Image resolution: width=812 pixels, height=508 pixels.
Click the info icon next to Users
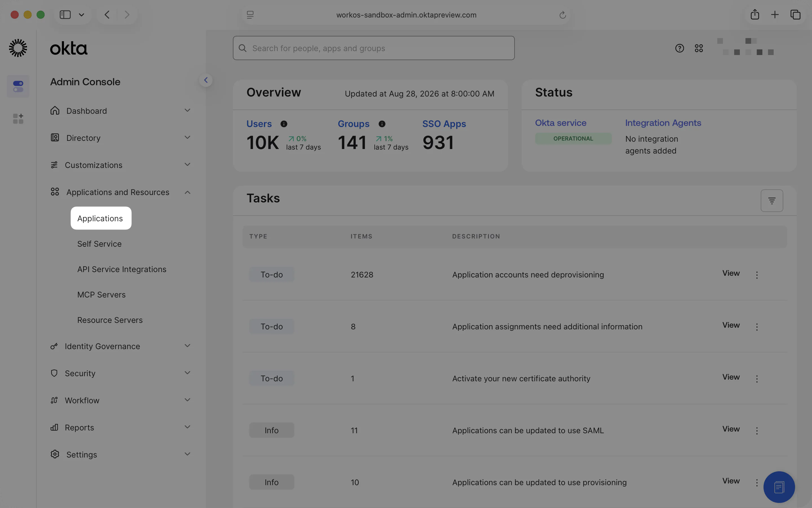point(284,124)
